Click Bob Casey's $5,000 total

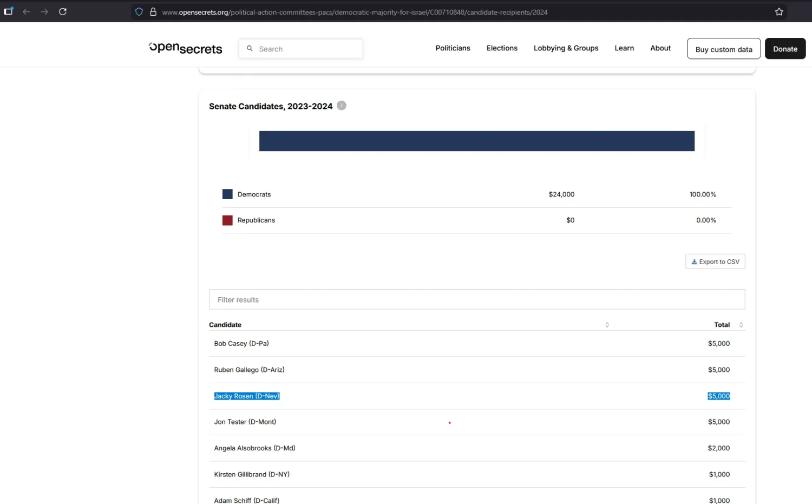pos(719,344)
